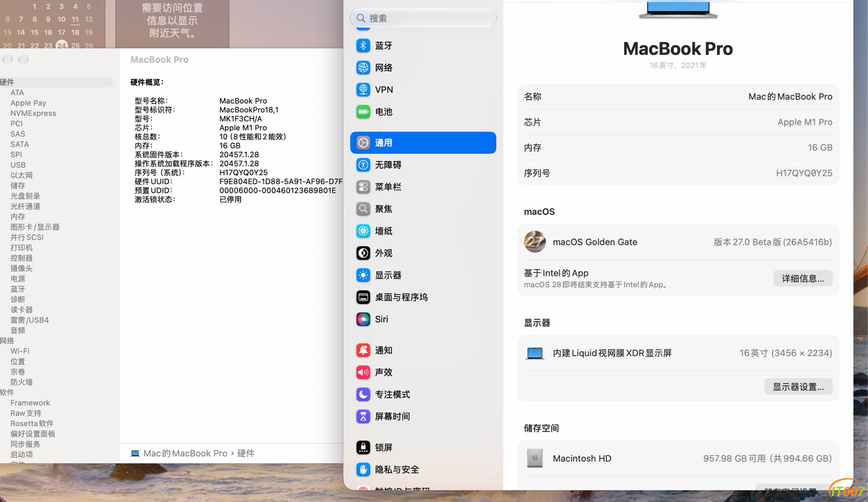Click the Screen Time hourglass icon
The image size is (868, 502).
pyautogui.click(x=363, y=416)
